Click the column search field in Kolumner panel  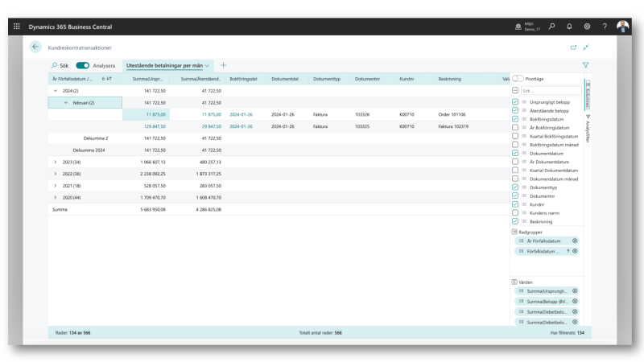click(551, 91)
